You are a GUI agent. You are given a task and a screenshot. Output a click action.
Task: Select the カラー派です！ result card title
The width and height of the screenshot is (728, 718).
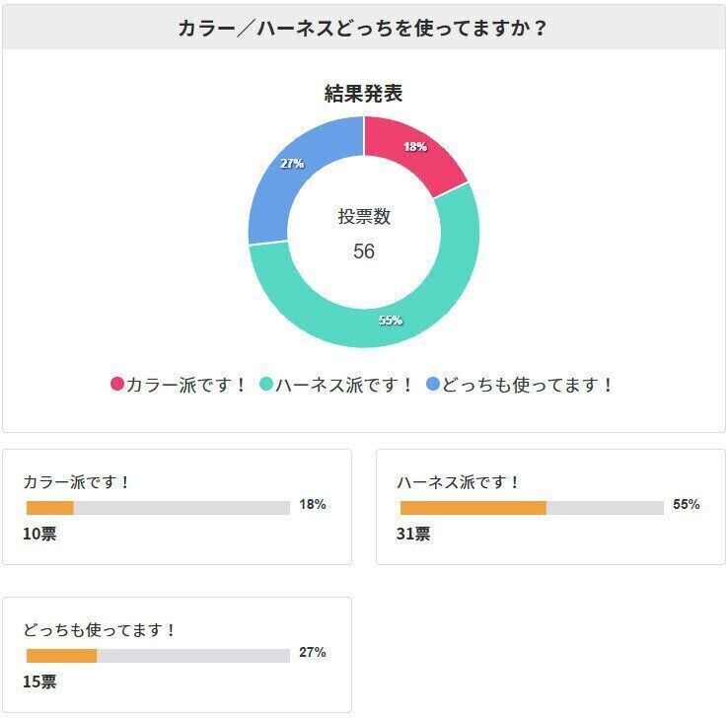click(77, 482)
